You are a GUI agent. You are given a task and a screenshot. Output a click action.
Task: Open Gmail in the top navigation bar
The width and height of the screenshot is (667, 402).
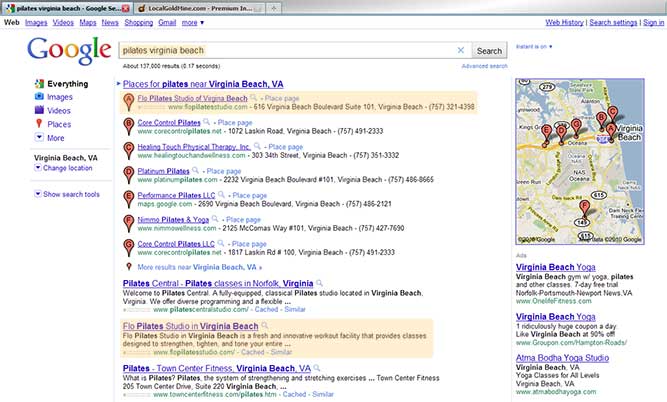(167, 23)
